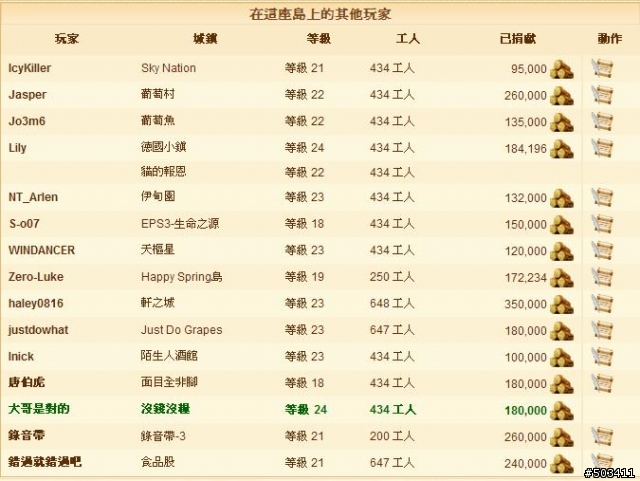Image resolution: width=640 pixels, height=481 pixels.
Task: Open town Just Do Grapes
Action: [x=181, y=330]
